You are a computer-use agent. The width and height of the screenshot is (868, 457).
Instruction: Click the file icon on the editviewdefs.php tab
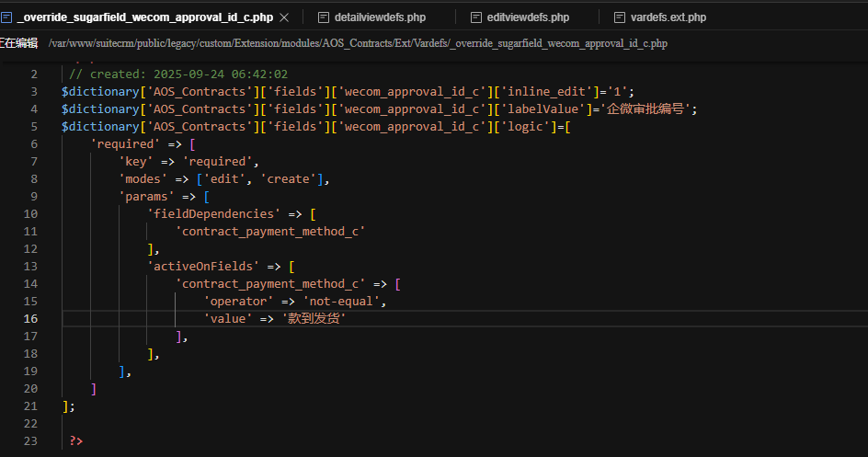point(475,17)
